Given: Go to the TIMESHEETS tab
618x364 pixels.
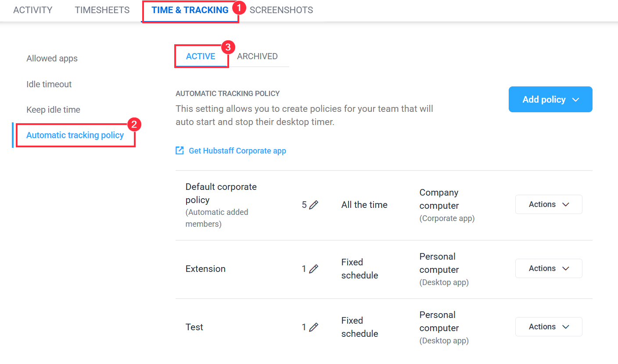Looking at the screenshot, I should point(102,10).
